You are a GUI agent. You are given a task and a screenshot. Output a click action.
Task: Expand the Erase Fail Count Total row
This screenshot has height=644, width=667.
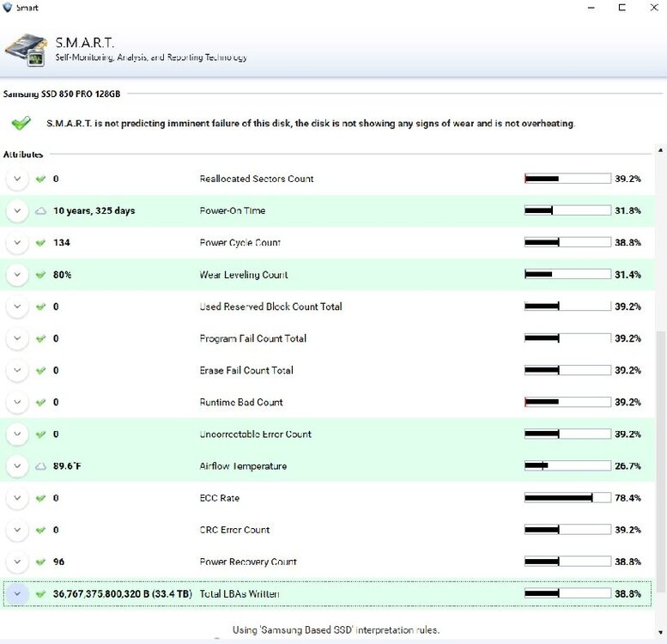17,370
